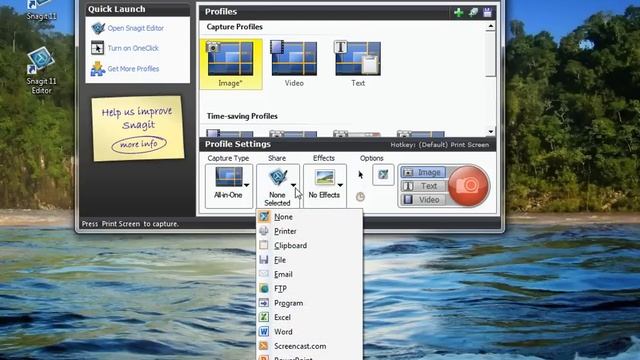
Task: Open Get More Profiles link
Action: [133, 69]
